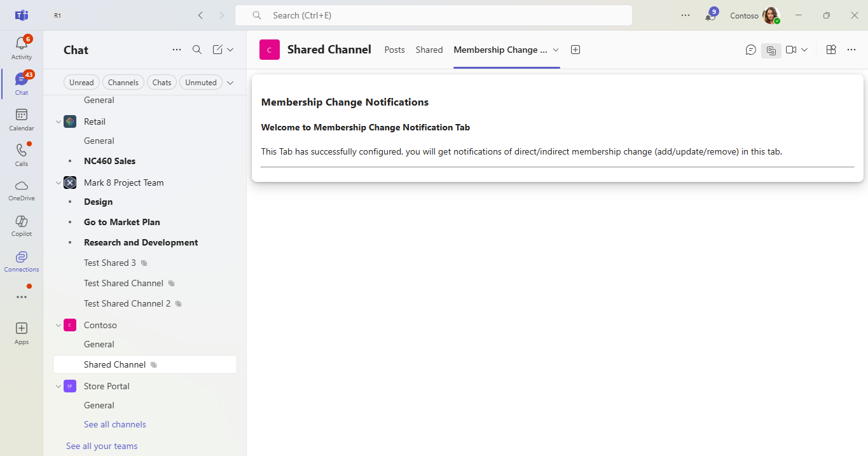Click See all your teams link

pos(102,446)
